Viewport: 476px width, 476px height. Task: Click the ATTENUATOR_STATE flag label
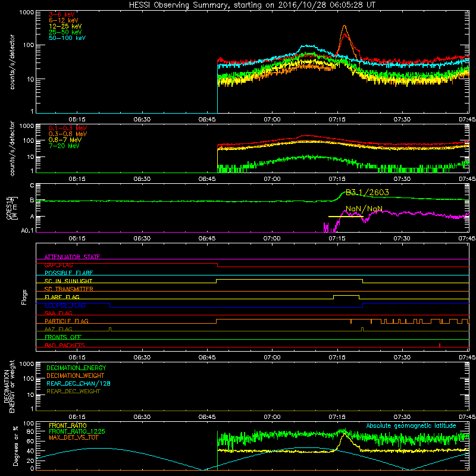pos(72,257)
